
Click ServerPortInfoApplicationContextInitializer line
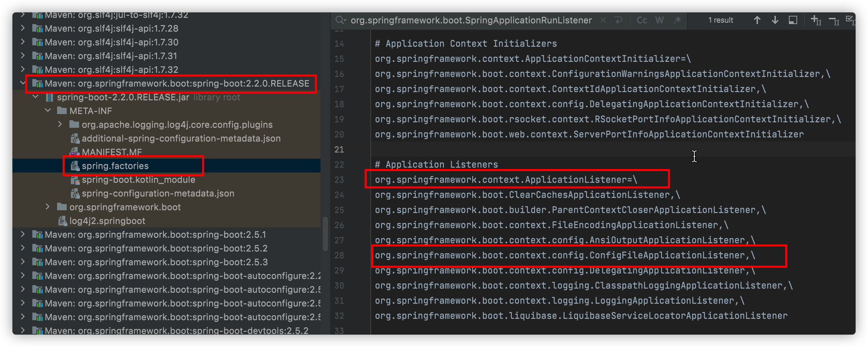click(589, 134)
